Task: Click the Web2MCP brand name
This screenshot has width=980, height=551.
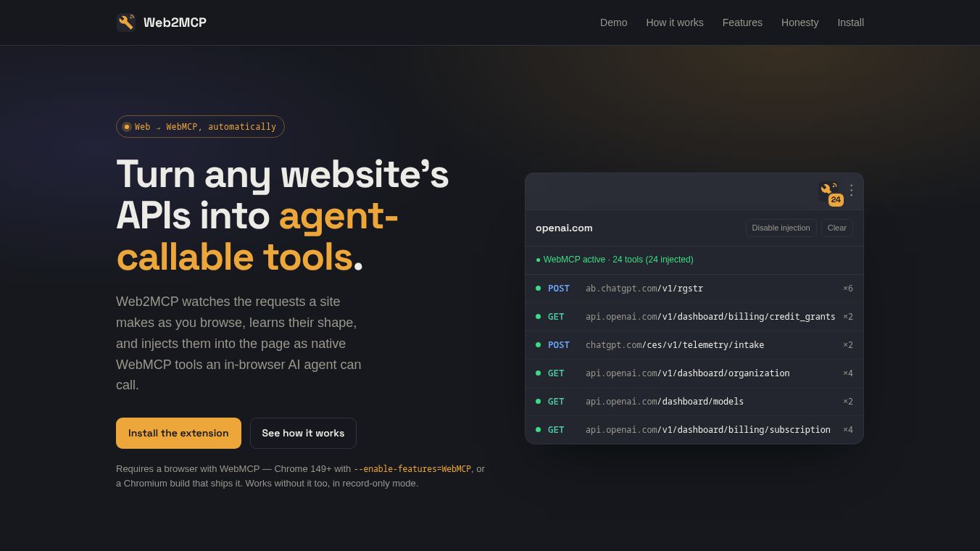Action: [x=175, y=22]
